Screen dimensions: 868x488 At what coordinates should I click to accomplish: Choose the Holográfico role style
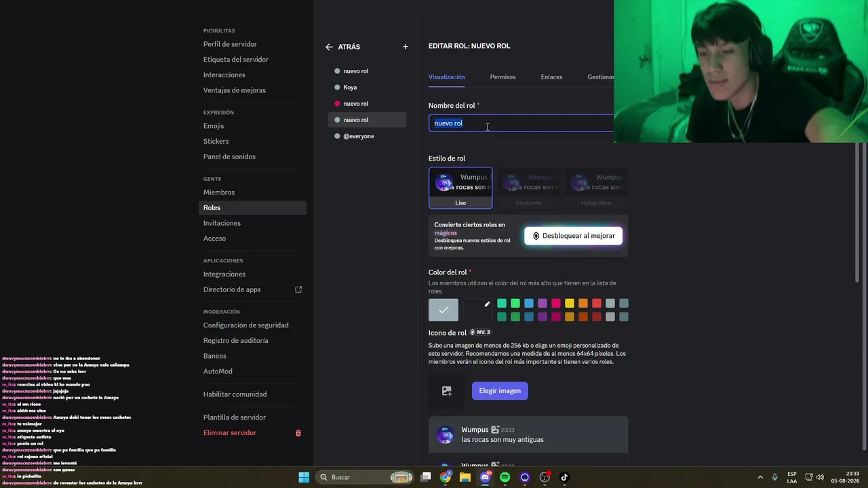coord(596,188)
